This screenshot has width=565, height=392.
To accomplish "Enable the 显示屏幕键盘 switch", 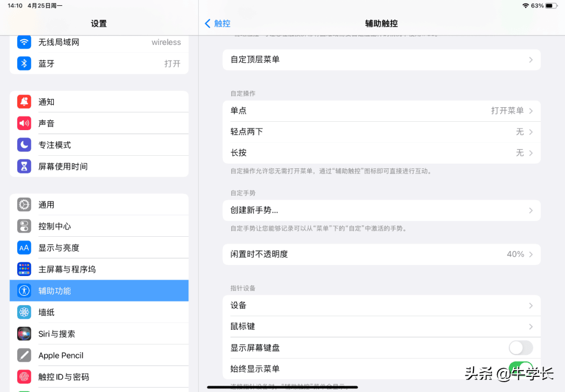I will 520,348.
